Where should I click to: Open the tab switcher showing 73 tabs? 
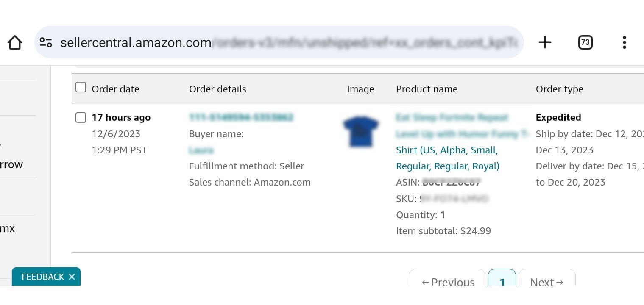coord(585,42)
